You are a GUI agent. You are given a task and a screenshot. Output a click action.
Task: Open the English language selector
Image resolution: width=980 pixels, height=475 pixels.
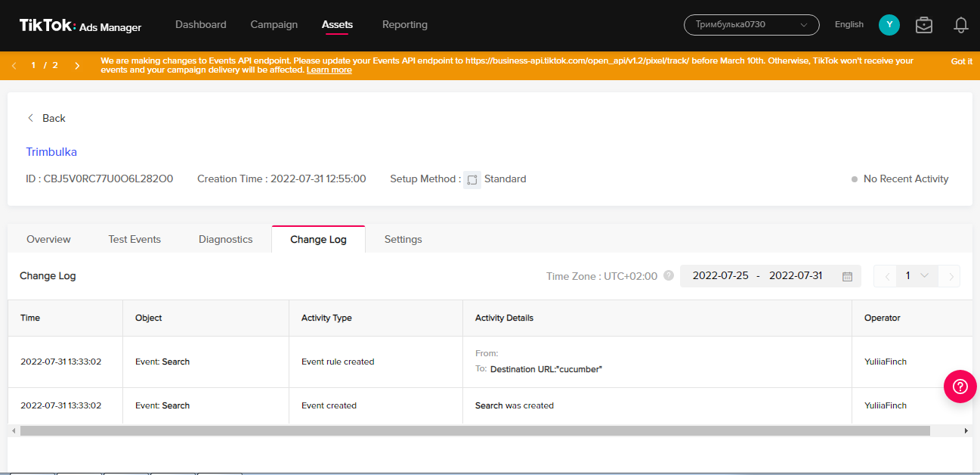[x=849, y=25]
